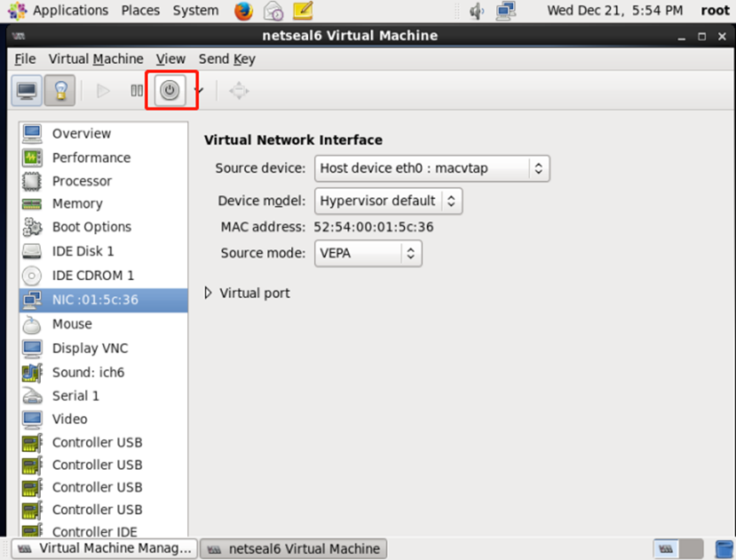This screenshot has height=560, width=736.
Task: Click the fullscreen toolbar icon
Action: [x=239, y=90]
